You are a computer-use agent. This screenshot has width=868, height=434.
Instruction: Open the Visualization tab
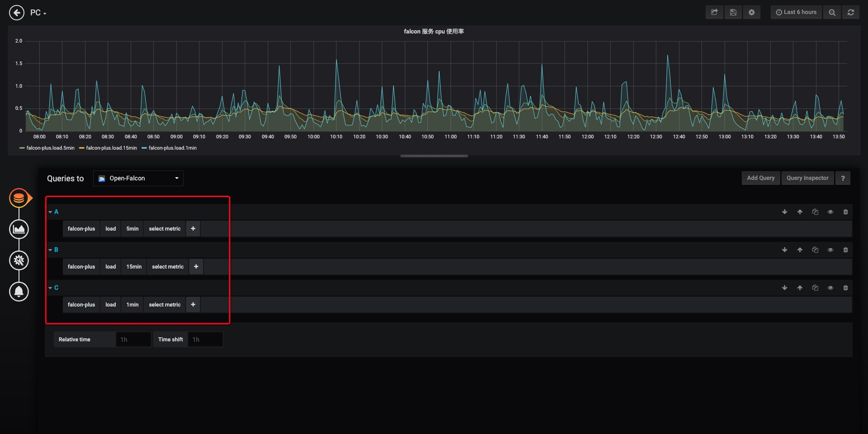pos(19,229)
